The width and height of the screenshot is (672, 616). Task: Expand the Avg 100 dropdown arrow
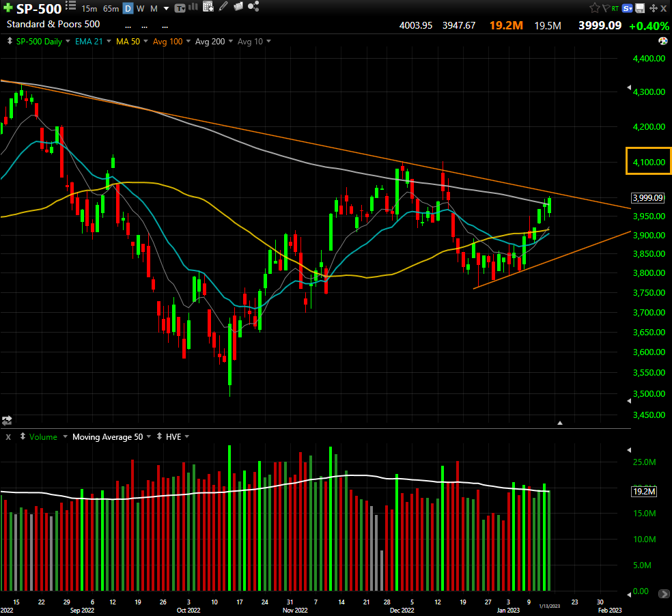188,41
